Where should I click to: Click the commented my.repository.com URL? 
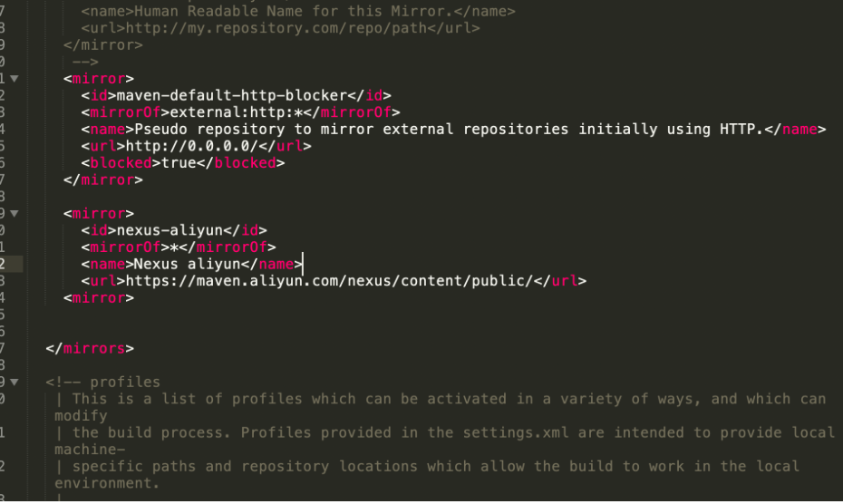click(276, 28)
